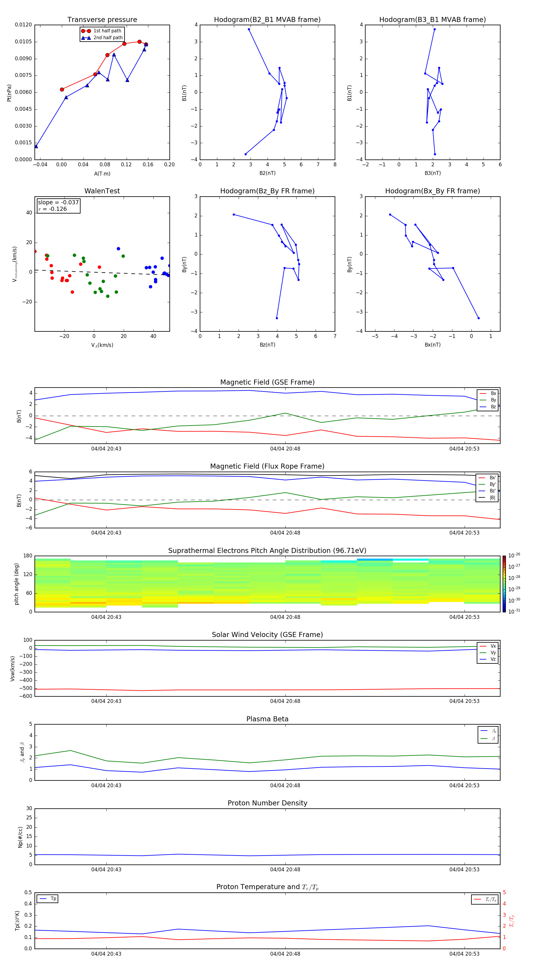The height and width of the screenshot is (980, 535).
Task: Select '|B|' in the flux rope legend
Action: coord(487,497)
